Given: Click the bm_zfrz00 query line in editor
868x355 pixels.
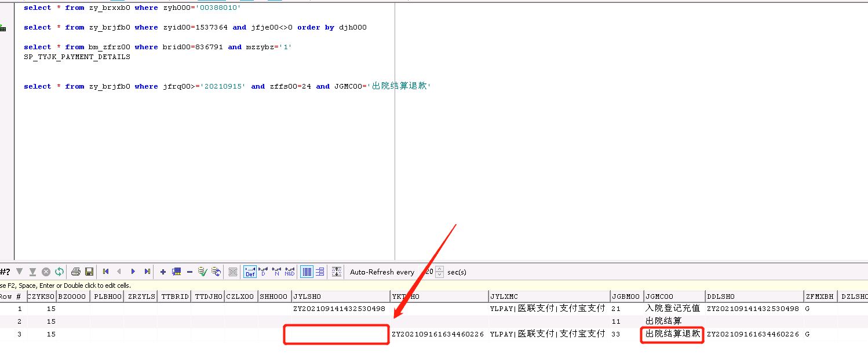Looking at the screenshot, I should coord(158,47).
